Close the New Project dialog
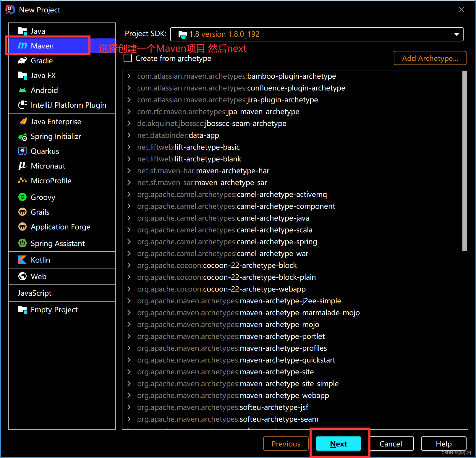The height and width of the screenshot is (458, 476). [x=461, y=9]
